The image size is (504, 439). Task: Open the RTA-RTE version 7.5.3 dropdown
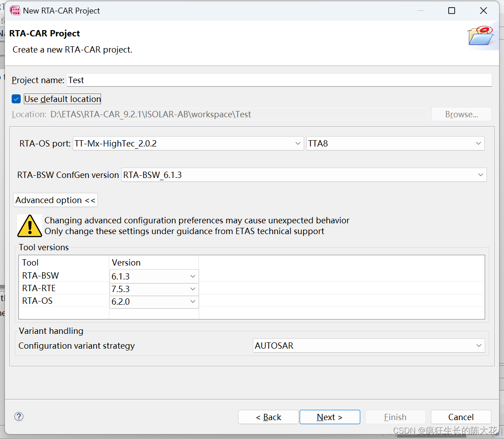[193, 289]
